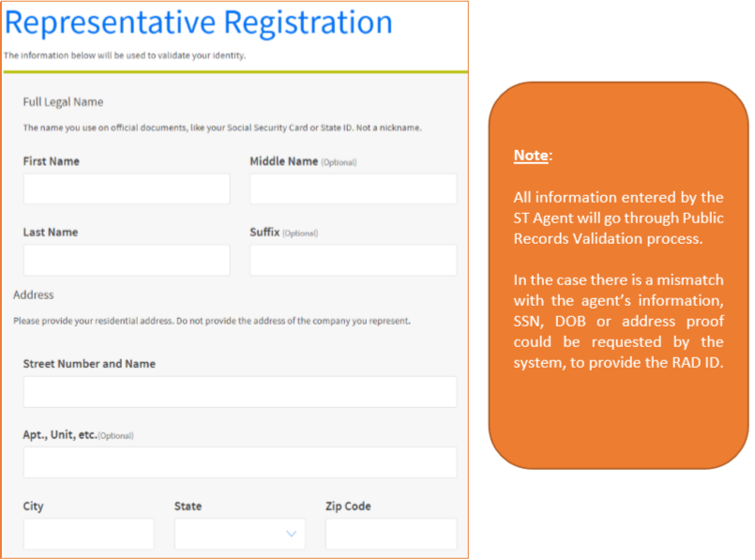
Task: Click the Full Legal Name section title
Action: pos(63,102)
